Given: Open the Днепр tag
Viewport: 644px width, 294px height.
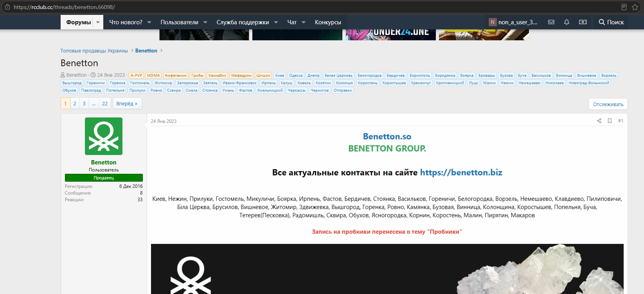Looking at the screenshot, I should pyautogui.click(x=313, y=76).
